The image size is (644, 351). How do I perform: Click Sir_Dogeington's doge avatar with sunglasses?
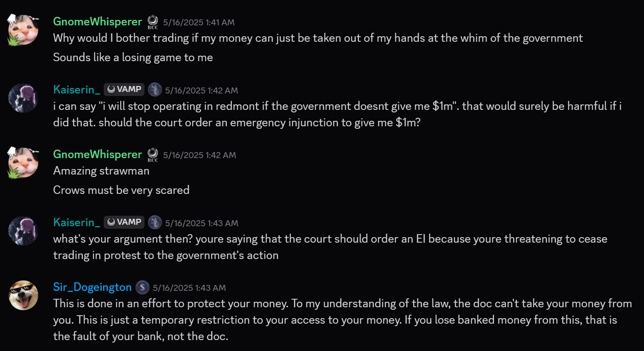coord(23,296)
